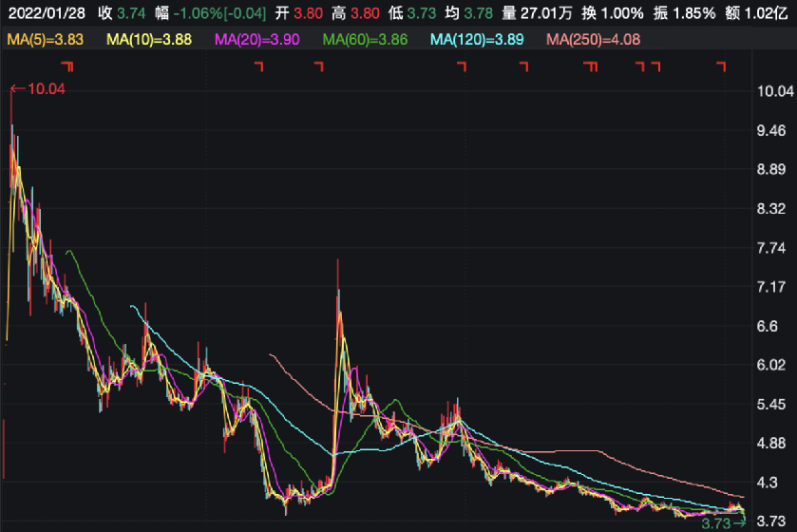Viewport: 797px width, 532px height.
Task: Click the leftmost red event marker flag
Action: coord(67,66)
